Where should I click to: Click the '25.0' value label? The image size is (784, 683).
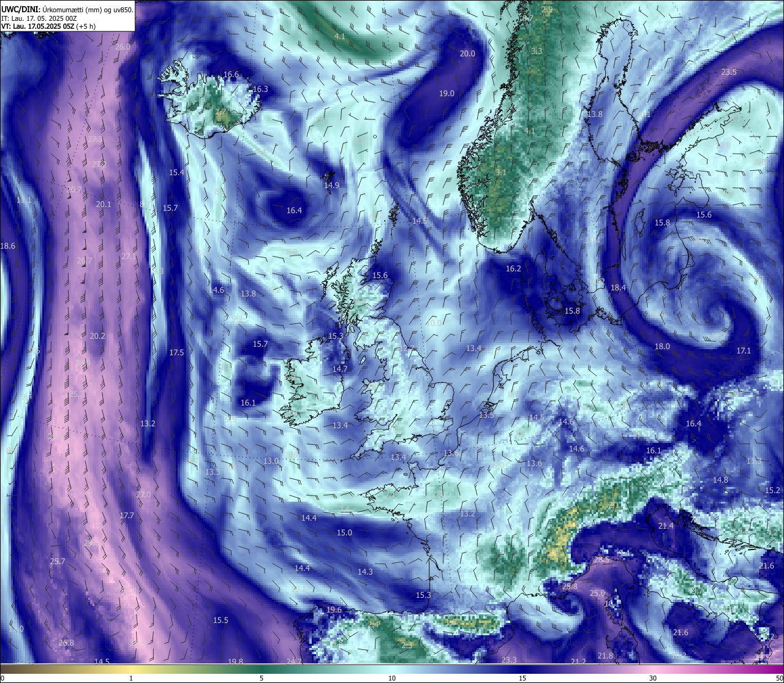(597, 594)
